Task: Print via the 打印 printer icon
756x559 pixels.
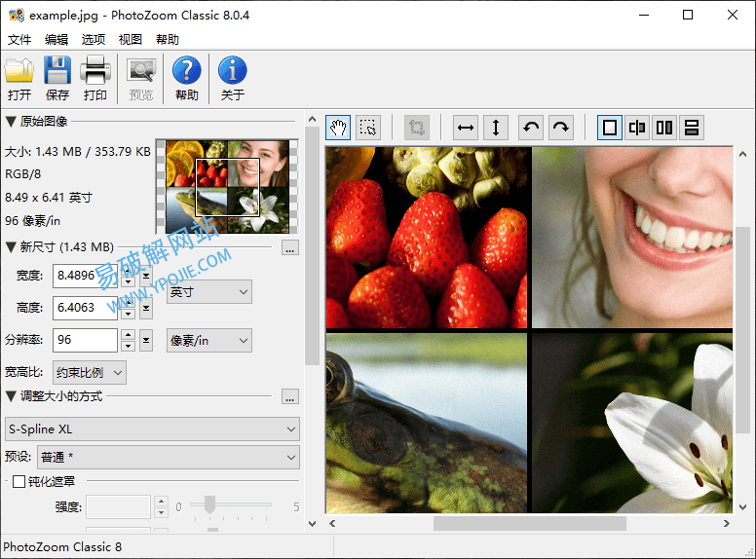Action: [x=94, y=78]
